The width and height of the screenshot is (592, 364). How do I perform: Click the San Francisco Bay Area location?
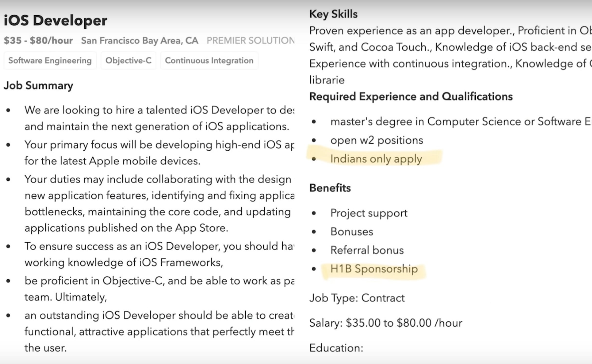(x=139, y=40)
